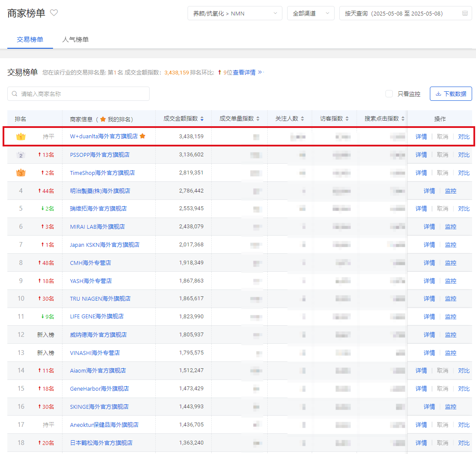476x454 pixels.
Task: Open 瑞维拓海外官方旗舰店 store link
Action: click(98, 208)
